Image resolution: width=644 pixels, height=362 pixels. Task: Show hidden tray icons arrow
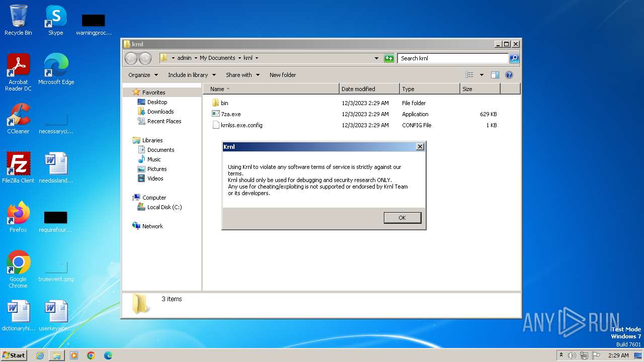[561, 355]
